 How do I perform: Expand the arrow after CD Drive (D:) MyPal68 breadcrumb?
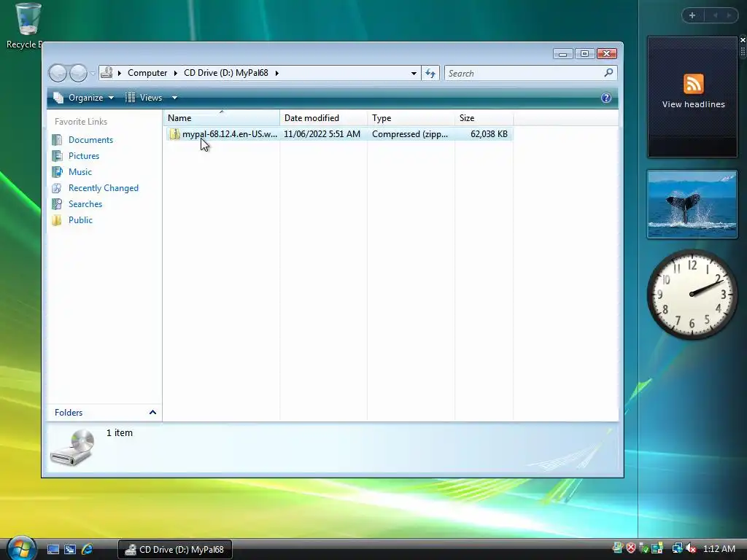coord(276,73)
